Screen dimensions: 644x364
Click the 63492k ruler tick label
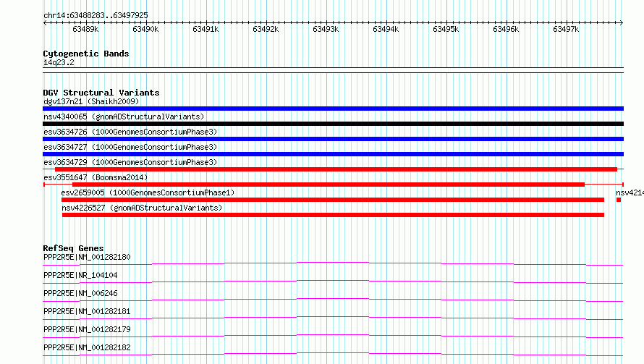[266, 29]
